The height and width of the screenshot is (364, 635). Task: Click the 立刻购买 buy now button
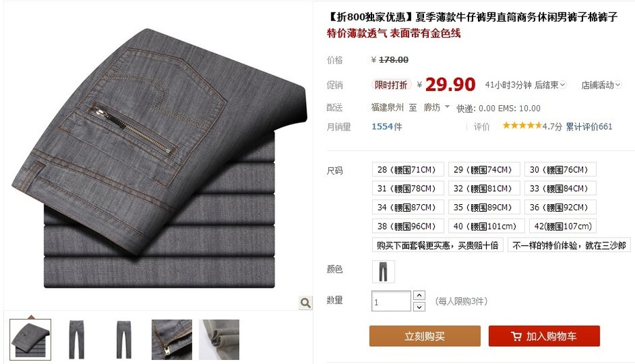tap(425, 336)
